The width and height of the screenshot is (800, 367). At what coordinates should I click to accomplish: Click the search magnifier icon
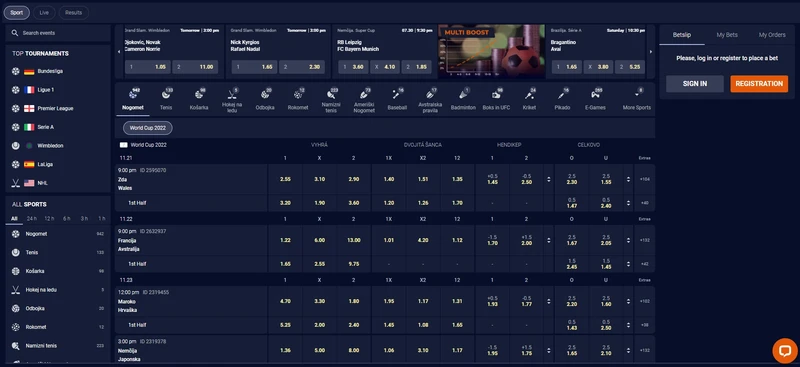point(15,33)
